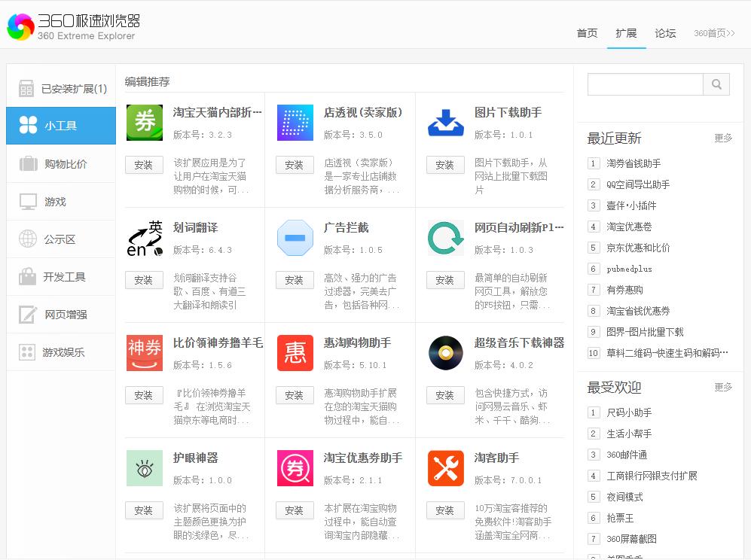Click the search magnifier icon
Image resolution: width=751 pixels, height=560 pixels.
click(x=716, y=84)
